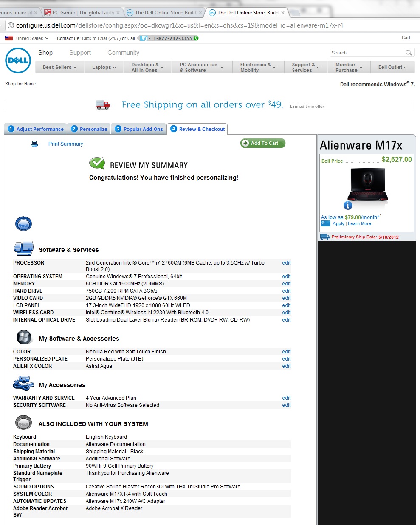
Task: Close the PC Gamer browser tab
Action: point(118,13)
